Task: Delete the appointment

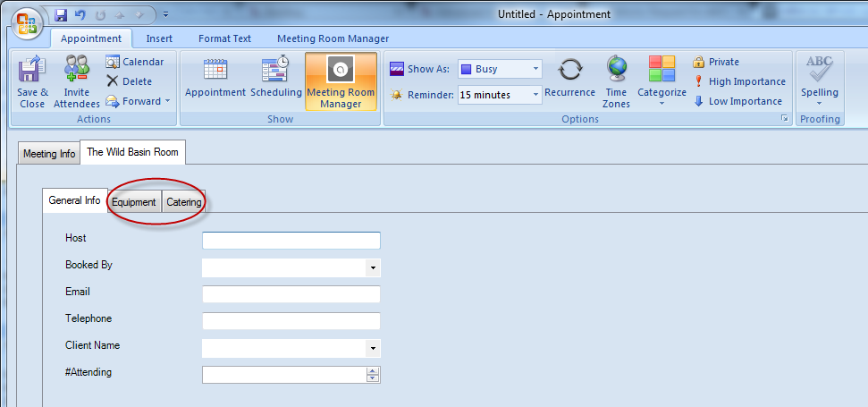Action: [130, 81]
